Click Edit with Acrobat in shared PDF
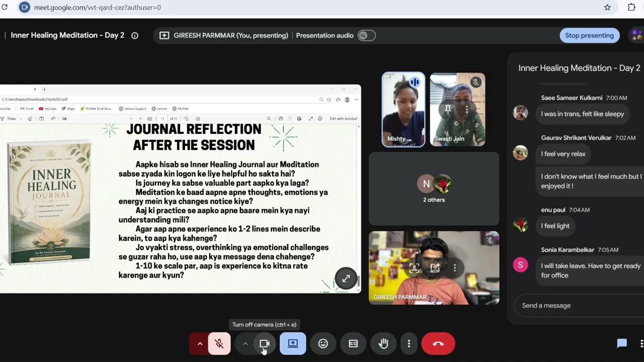The width and height of the screenshot is (644, 362). pyautogui.click(x=343, y=119)
